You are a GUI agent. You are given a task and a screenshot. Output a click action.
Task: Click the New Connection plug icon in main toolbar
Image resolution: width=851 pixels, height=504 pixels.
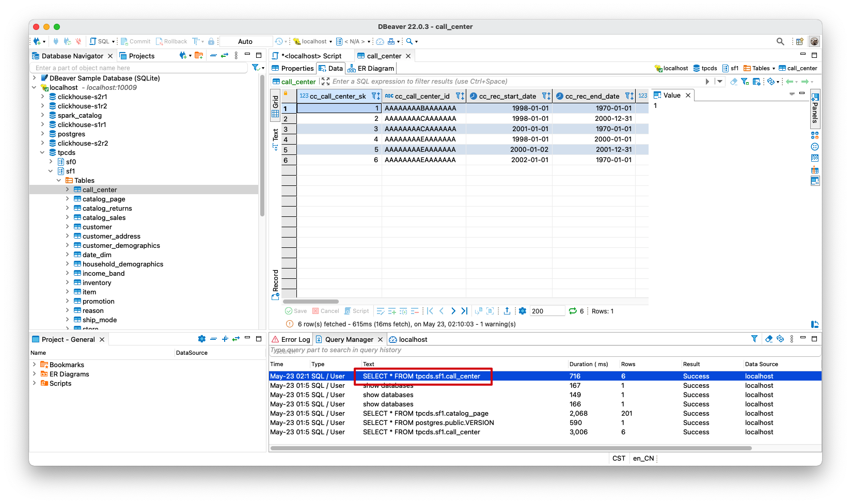(37, 41)
